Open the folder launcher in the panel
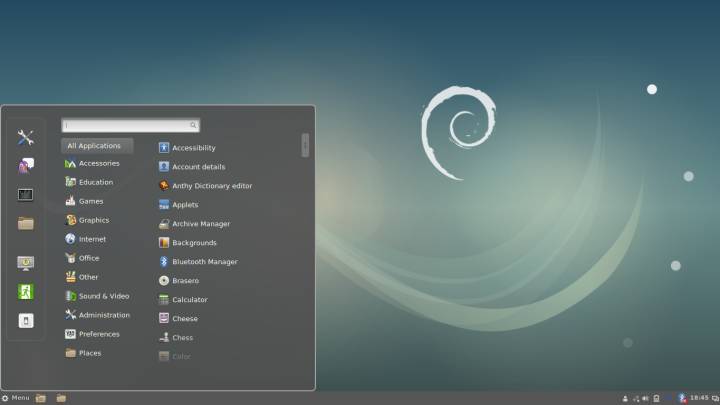This screenshot has height=405, width=720. (x=61, y=398)
